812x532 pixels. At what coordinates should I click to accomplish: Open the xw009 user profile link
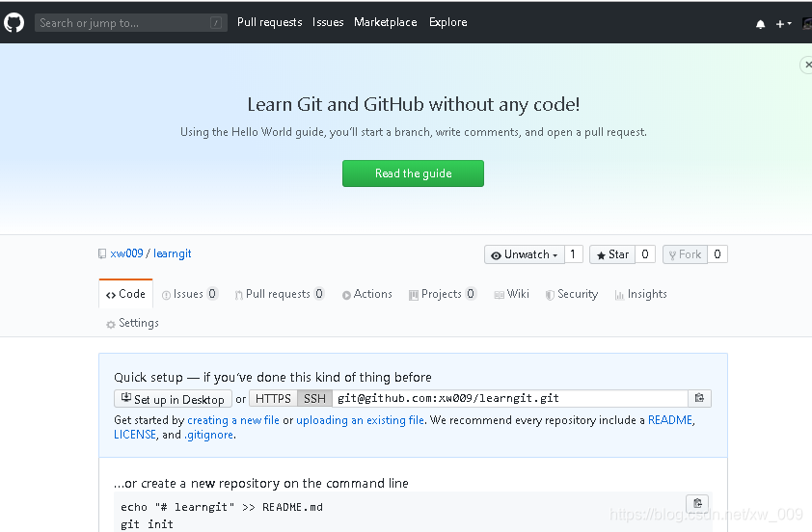point(126,253)
